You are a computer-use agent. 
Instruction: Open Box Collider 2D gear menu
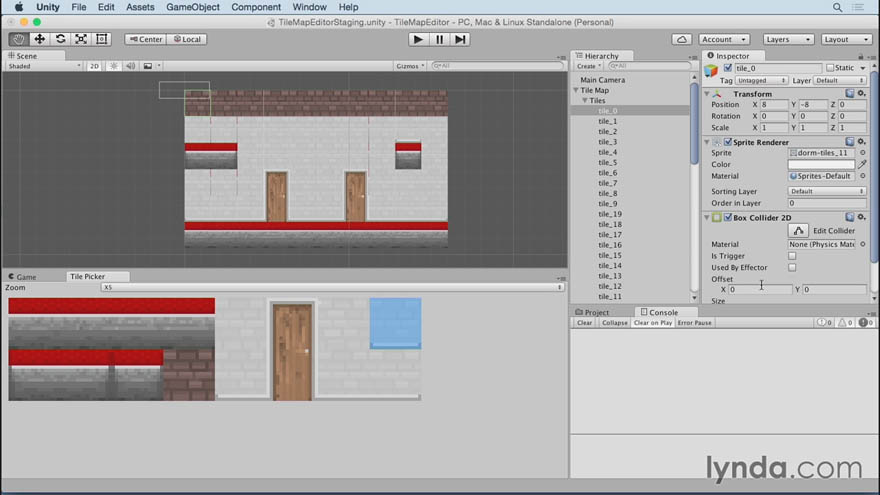(861, 217)
